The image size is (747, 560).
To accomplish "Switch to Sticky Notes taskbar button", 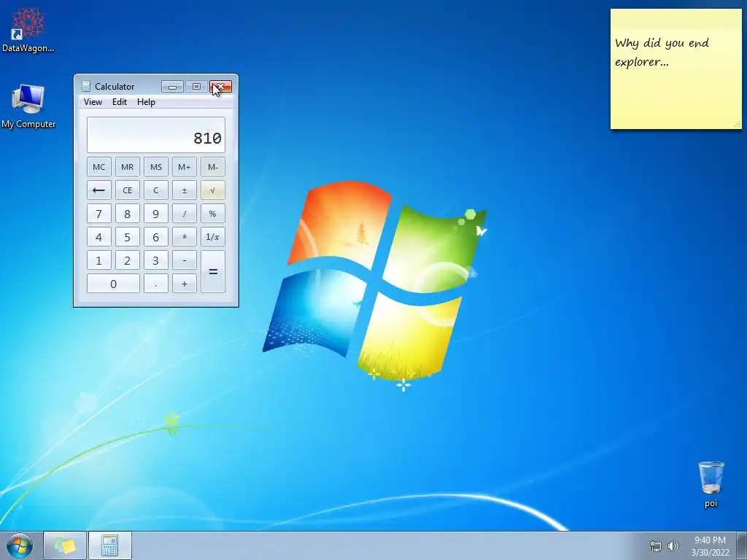I will click(65, 545).
